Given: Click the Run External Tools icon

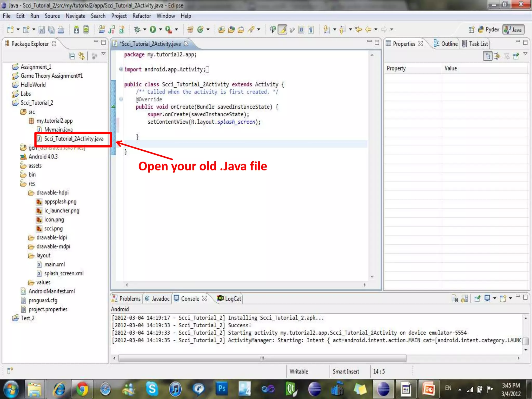Looking at the screenshot, I should [169, 30].
